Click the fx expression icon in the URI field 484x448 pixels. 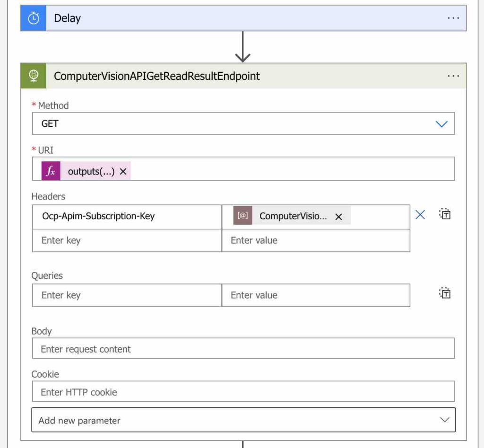[50, 171]
